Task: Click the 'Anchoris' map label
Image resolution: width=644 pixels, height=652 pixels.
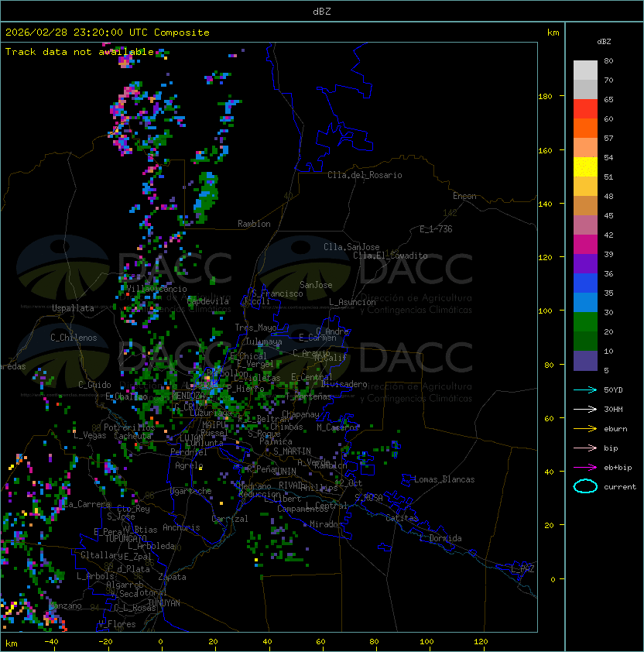Action: [x=181, y=527]
